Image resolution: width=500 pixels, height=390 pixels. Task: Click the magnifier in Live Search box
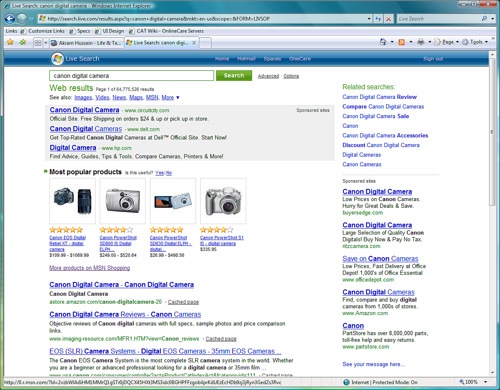coord(485,19)
